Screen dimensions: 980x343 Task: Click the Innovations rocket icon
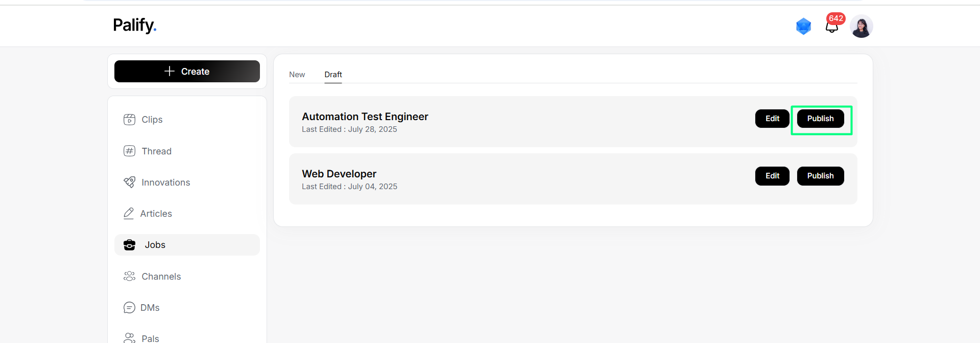129,182
